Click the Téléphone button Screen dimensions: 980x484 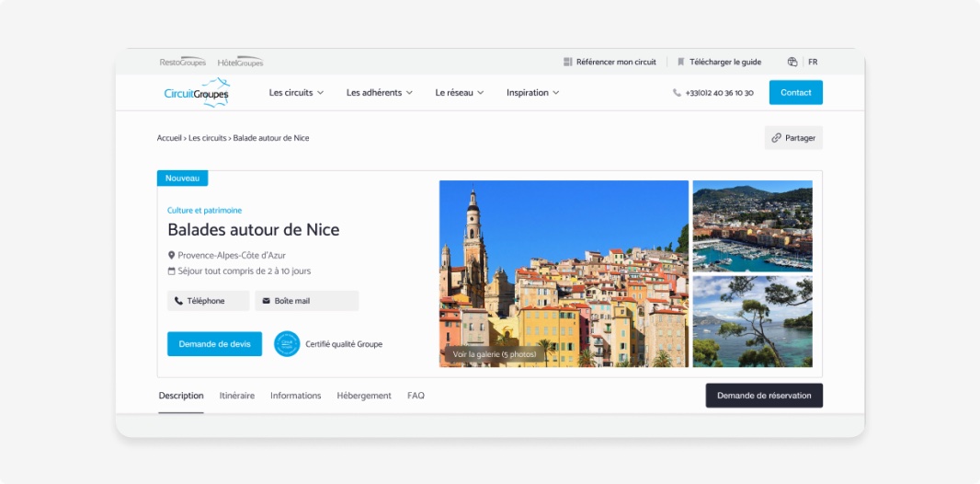pos(208,301)
